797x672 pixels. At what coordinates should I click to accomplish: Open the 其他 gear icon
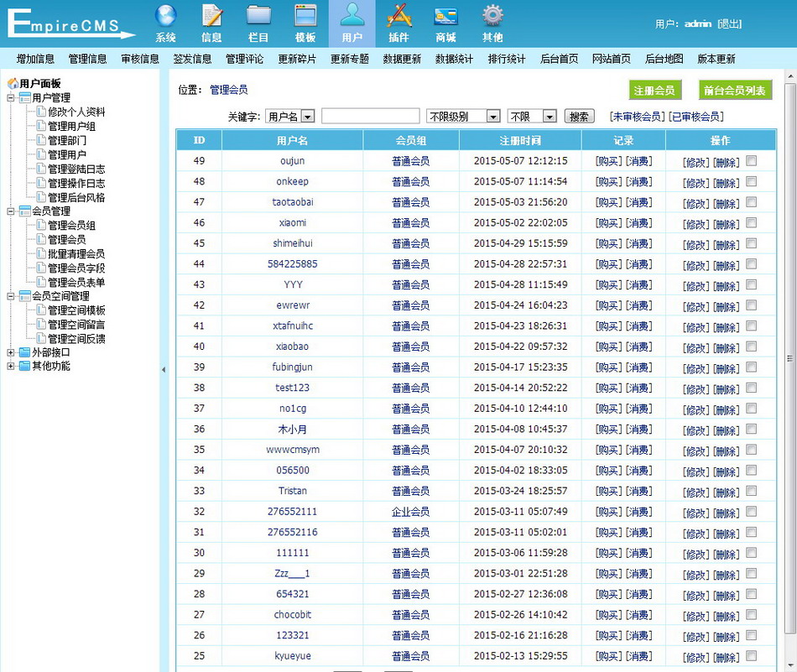pos(492,16)
